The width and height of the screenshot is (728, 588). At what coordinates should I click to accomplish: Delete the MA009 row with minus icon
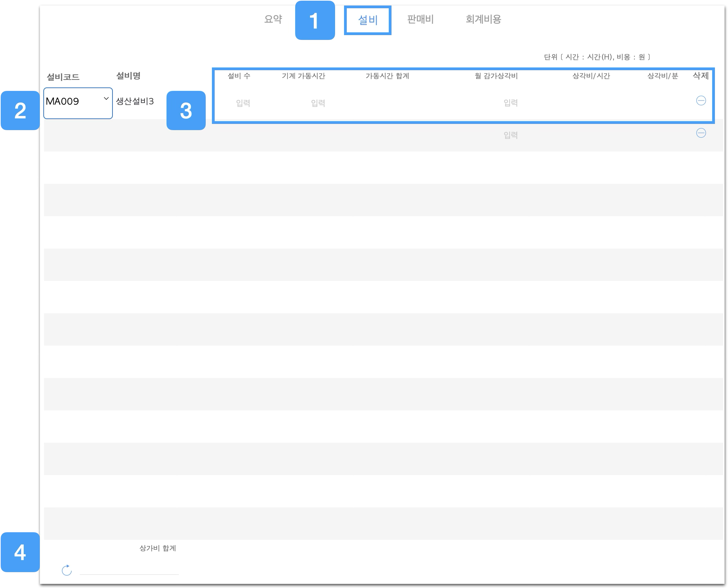click(x=701, y=101)
